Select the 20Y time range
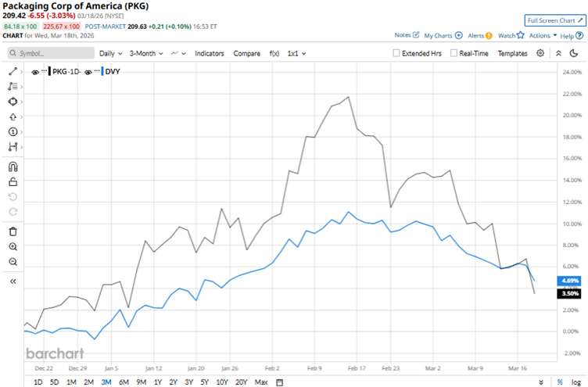 241,382
